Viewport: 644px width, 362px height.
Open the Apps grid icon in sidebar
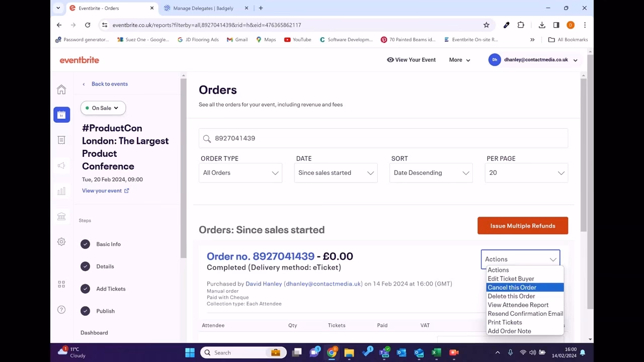click(61, 284)
